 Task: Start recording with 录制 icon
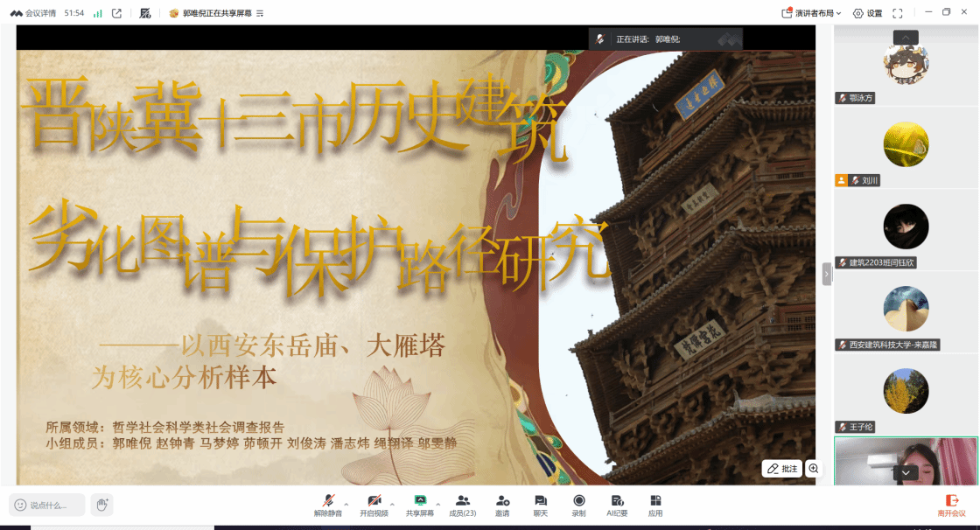click(x=578, y=505)
